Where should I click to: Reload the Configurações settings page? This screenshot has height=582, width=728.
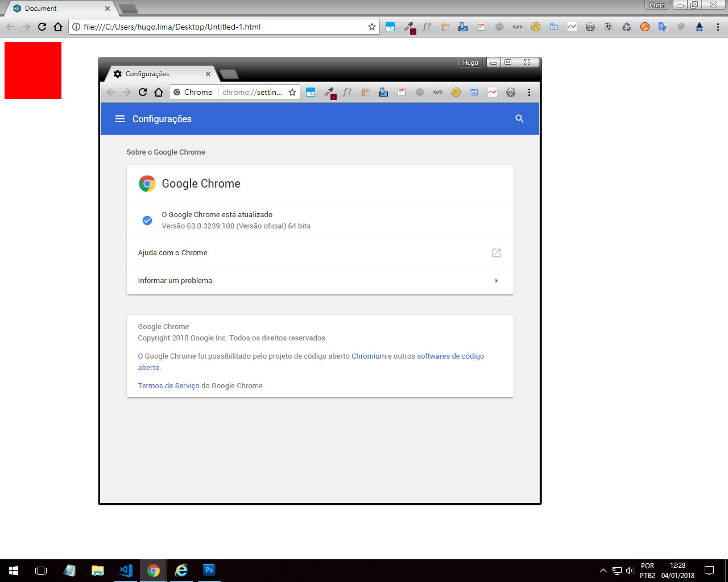[143, 92]
